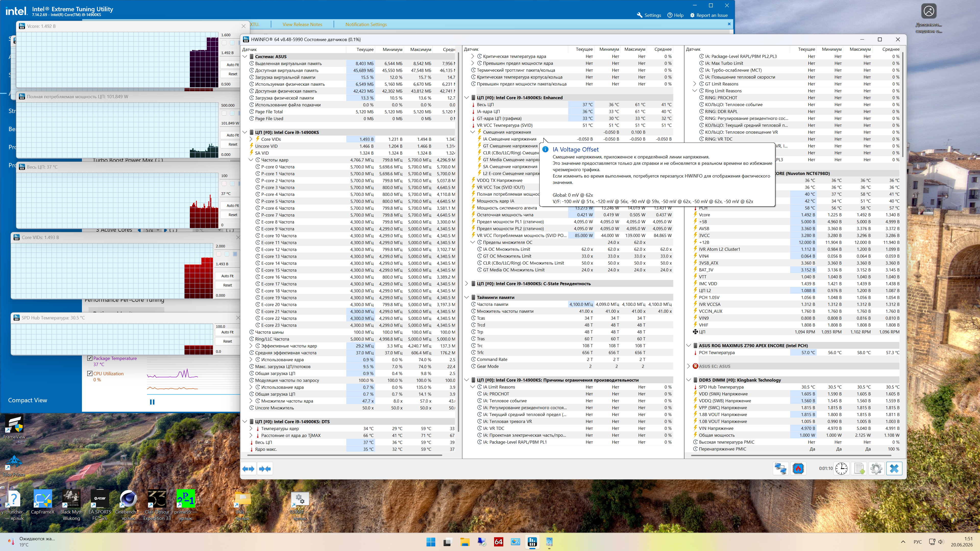Click the expand columns arrows icon in HWiNFO
The height and width of the screenshot is (551, 980).
click(x=248, y=469)
